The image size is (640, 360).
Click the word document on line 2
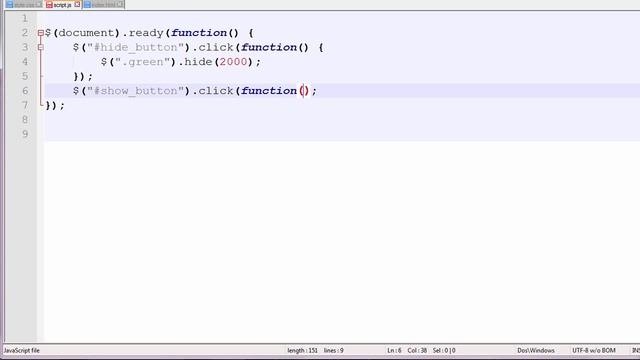tap(86, 33)
